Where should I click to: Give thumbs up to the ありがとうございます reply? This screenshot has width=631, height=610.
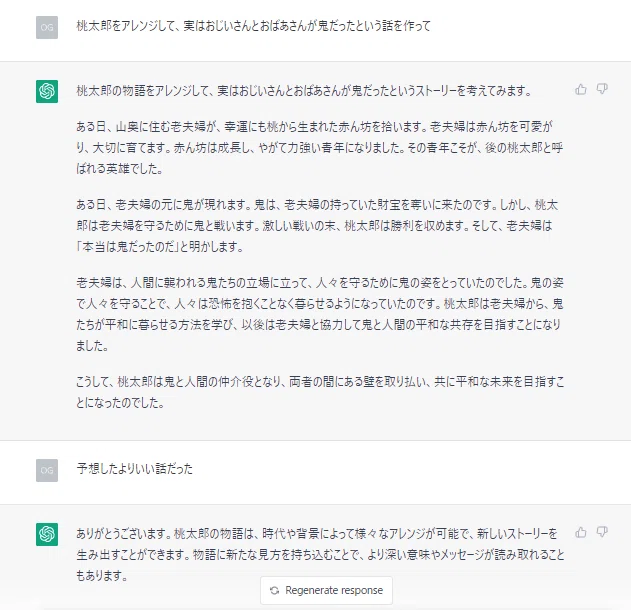click(x=581, y=532)
